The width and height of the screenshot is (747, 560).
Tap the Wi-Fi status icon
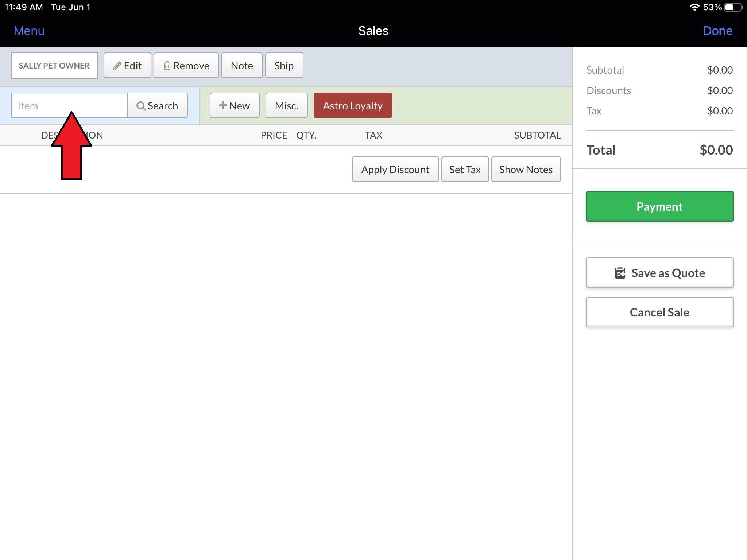pyautogui.click(x=694, y=7)
